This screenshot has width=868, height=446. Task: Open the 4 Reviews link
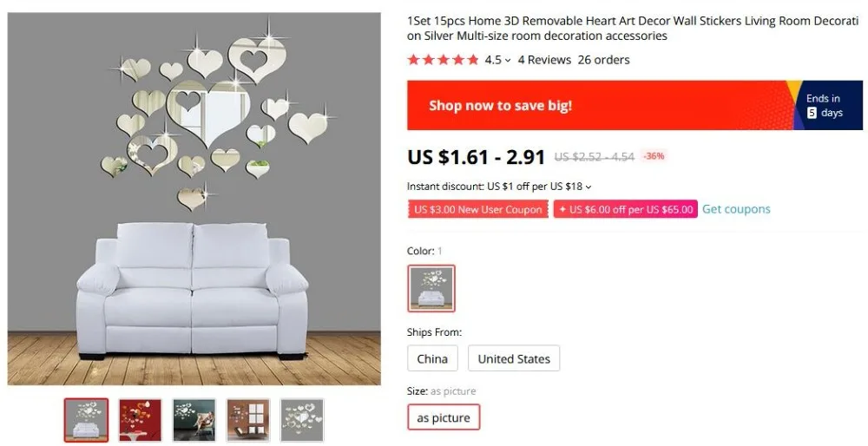point(544,60)
